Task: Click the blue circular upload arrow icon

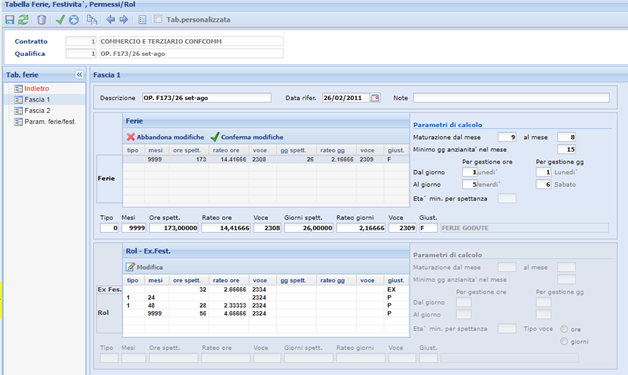Action: click(74, 20)
